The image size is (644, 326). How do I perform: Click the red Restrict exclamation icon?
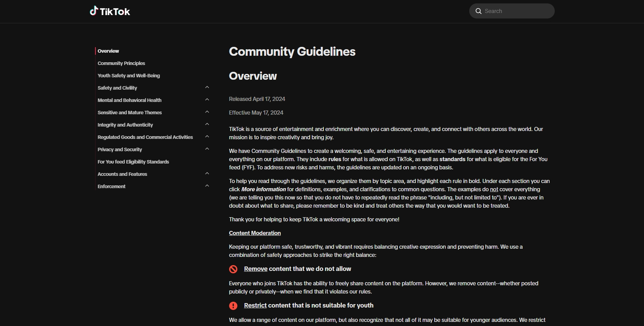pos(233,306)
